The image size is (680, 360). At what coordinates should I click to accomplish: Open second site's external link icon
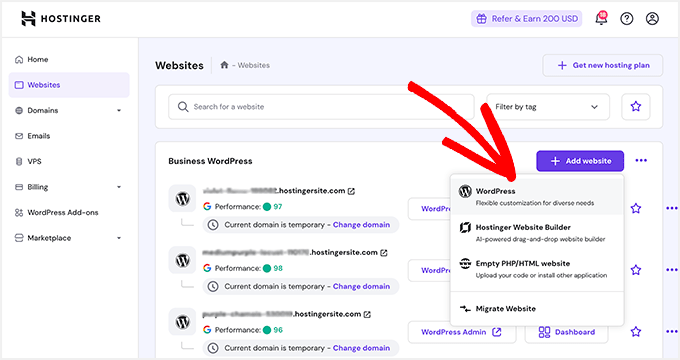point(384,253)
